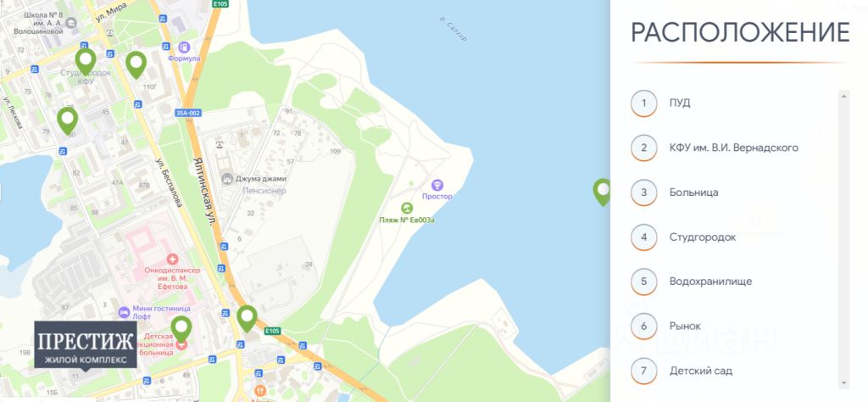Image resolution: width=868 pixels, height=402 pixels.
Task: Select the green pin on Ялтинская ул. near E105
Action: (247, 318)
